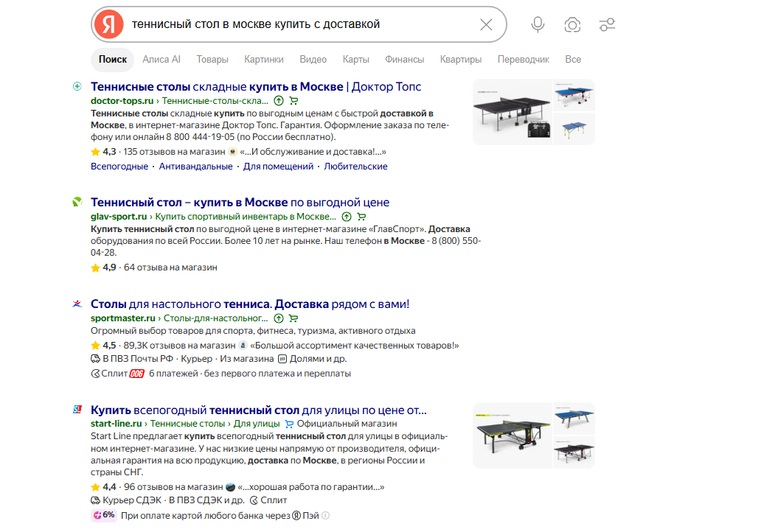Open Start Line small black table thumbnail

pyautogui.click(x=574, y=452)
